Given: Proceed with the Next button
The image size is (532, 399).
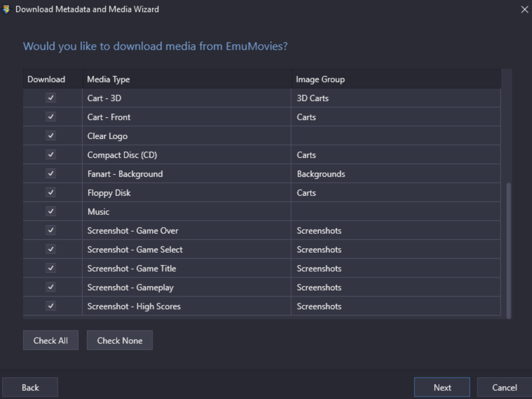Looking at the screenshot, I should (442, 387).
